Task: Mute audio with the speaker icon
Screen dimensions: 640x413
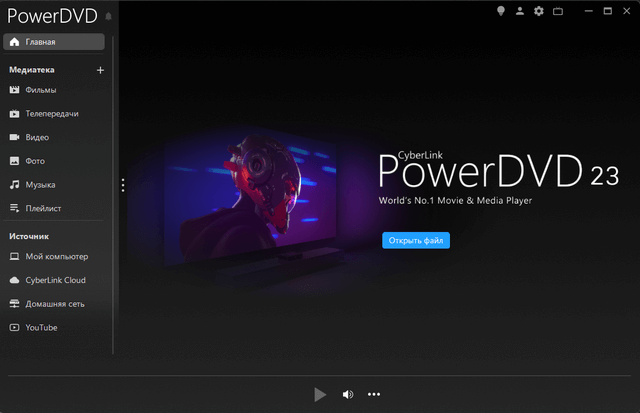Action: (348, 394)
